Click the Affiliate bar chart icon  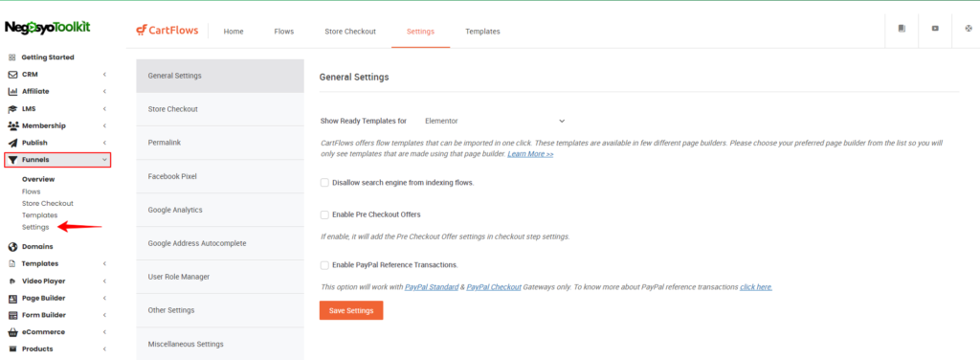[11, 91]
